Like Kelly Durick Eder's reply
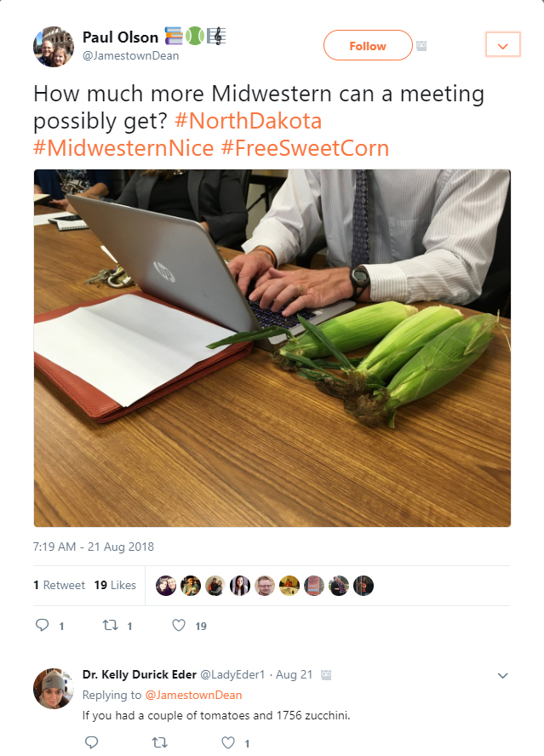Screen dimensions: 544x756 point(228,742)
